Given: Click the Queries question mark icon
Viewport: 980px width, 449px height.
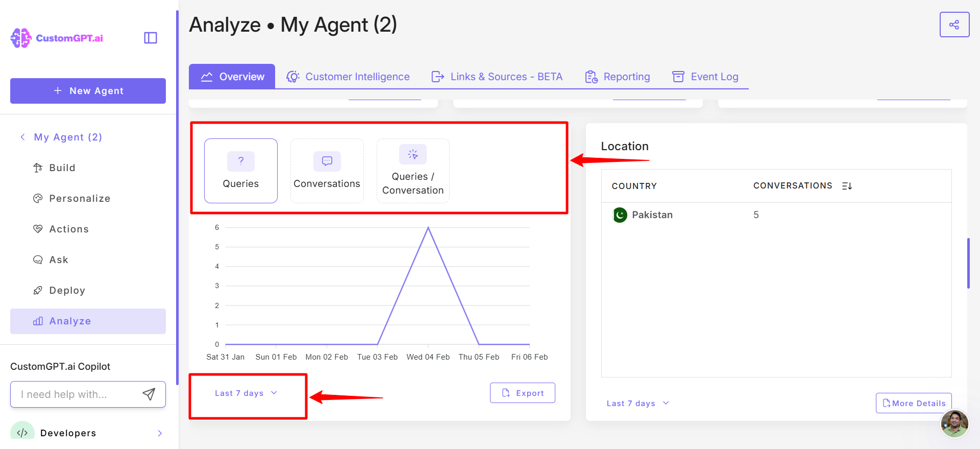Looking at the screenshot, I should 241,161.
